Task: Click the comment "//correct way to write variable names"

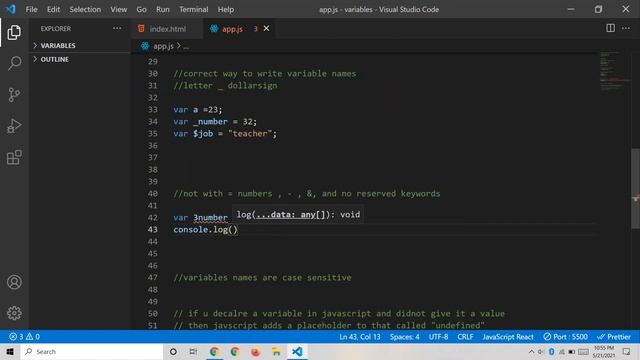Action: [264, 73]
